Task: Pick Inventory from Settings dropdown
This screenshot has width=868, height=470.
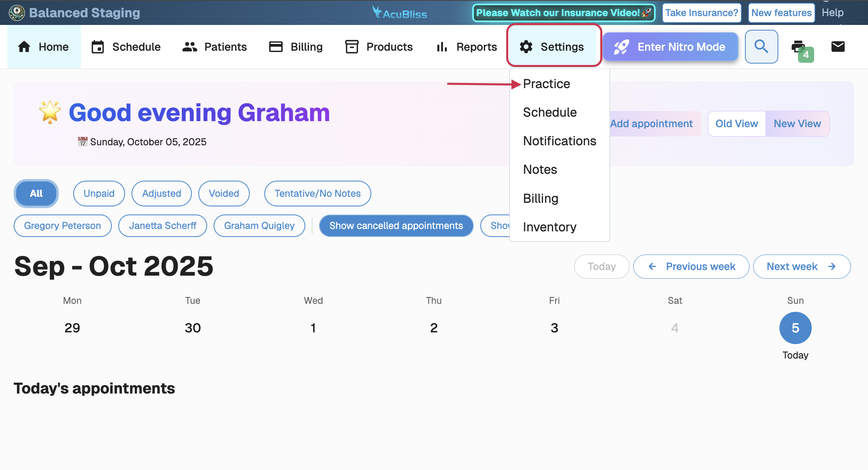Action: coord(549,227)
